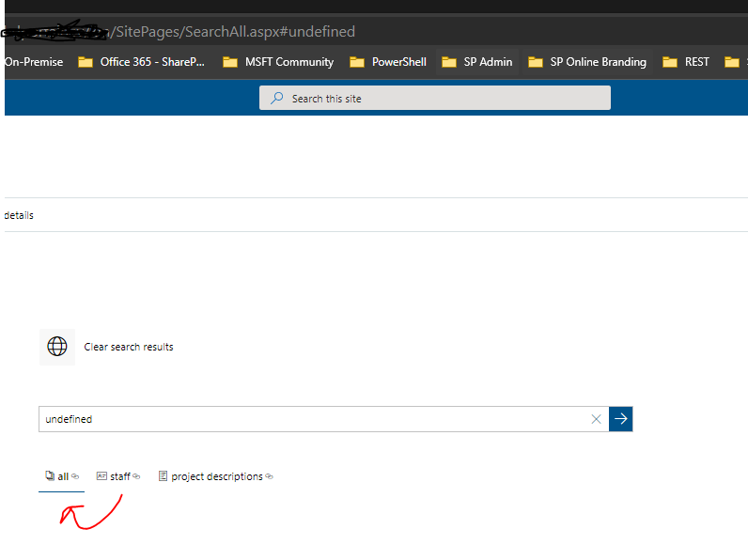Switch to the project descriptions tab
Image resolution: width=748 pixels, height=560 pixels.
tap(215, 476)
